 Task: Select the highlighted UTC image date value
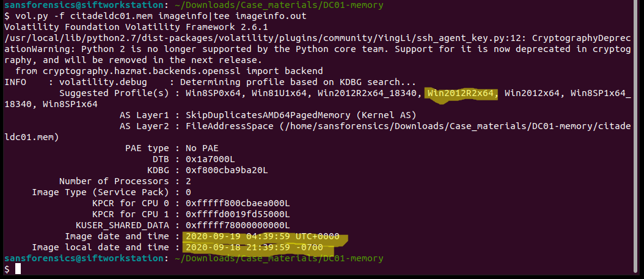263,237
